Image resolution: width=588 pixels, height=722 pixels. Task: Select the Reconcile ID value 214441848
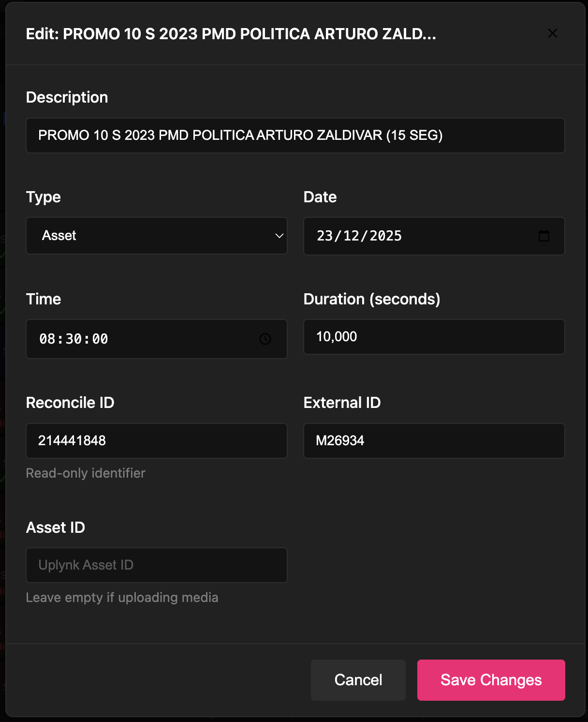(156, 441)
